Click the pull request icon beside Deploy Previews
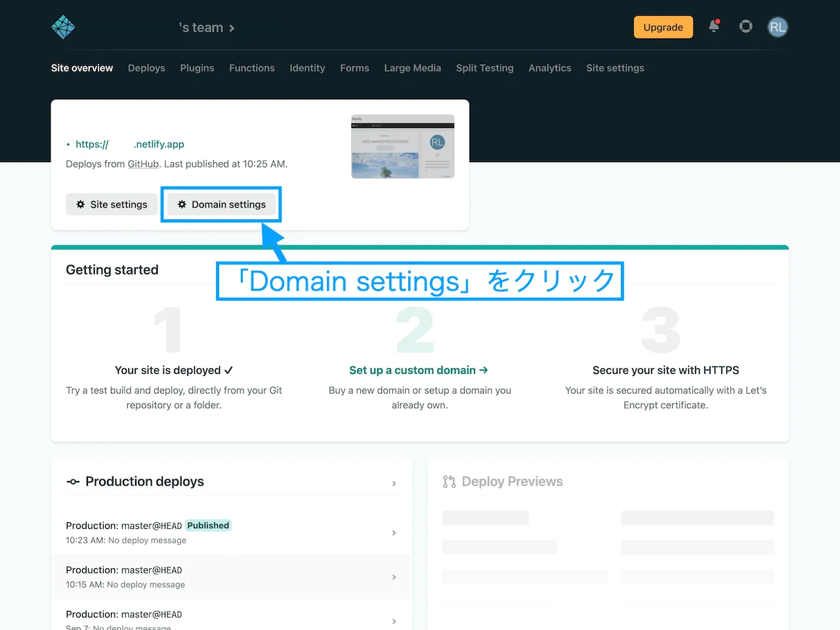The height and width of the screenshot is (630, 840). point(448,481)
